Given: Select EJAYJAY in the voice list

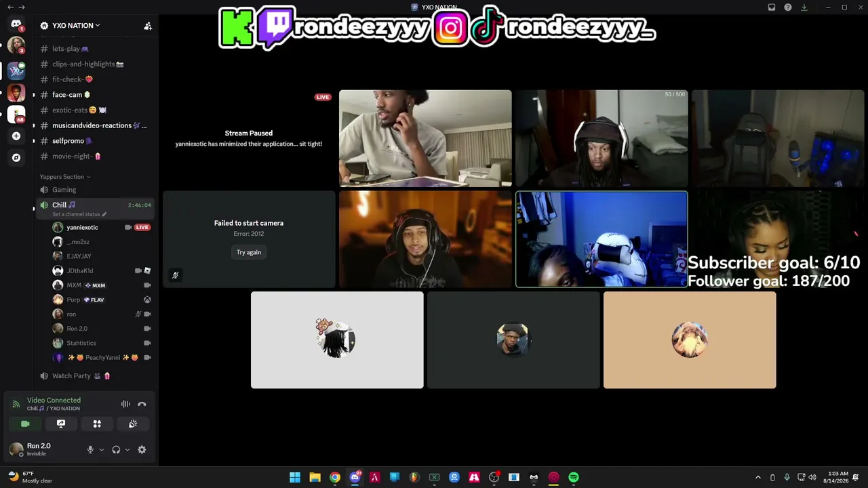Looking at the screenshot, I should (x=102, y=256).
